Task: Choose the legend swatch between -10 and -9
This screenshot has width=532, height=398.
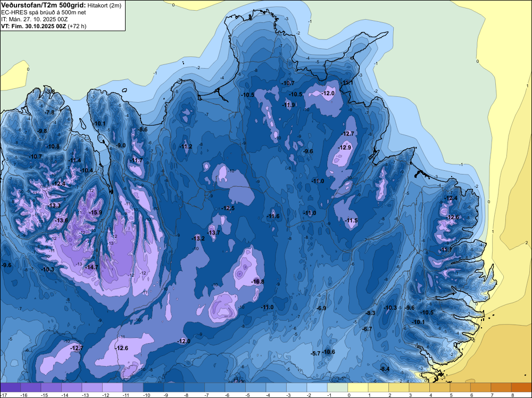Action: pos(153,387)
